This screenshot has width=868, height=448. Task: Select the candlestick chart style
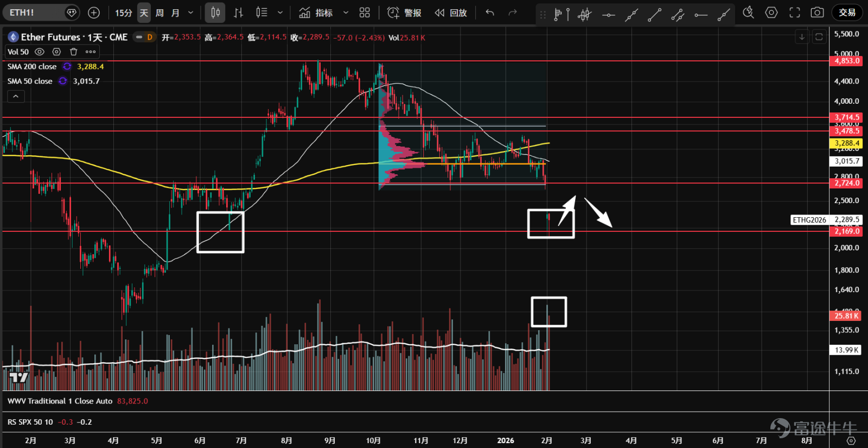click(215, 12)
